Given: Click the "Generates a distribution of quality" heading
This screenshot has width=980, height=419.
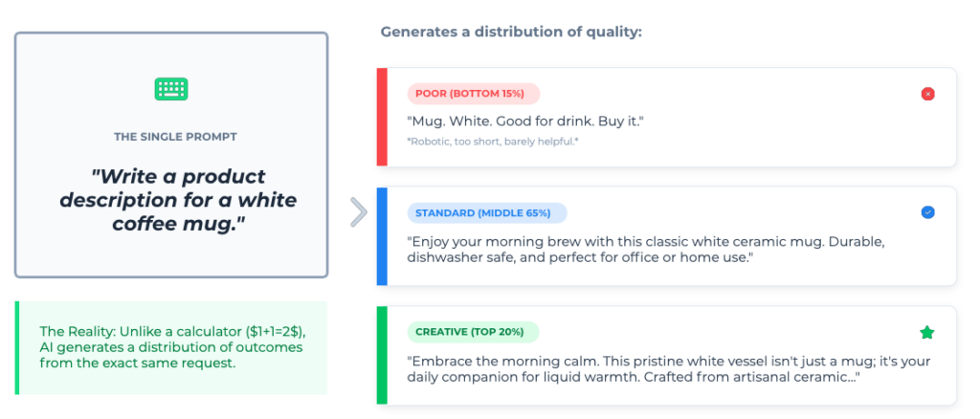Looking at the screenshot, I should (511, 32).
